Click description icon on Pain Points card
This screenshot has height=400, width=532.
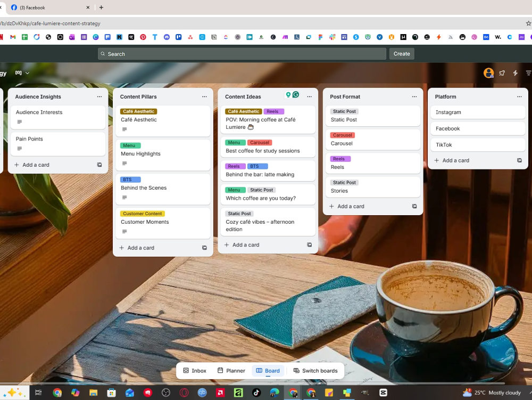(x=19, y=149)
